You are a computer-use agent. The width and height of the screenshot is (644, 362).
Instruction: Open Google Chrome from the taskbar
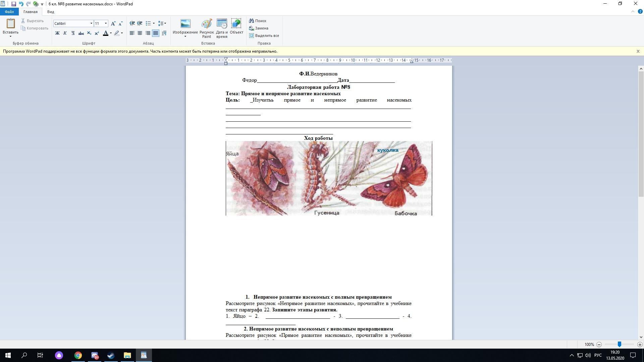(x=78, y=355)
